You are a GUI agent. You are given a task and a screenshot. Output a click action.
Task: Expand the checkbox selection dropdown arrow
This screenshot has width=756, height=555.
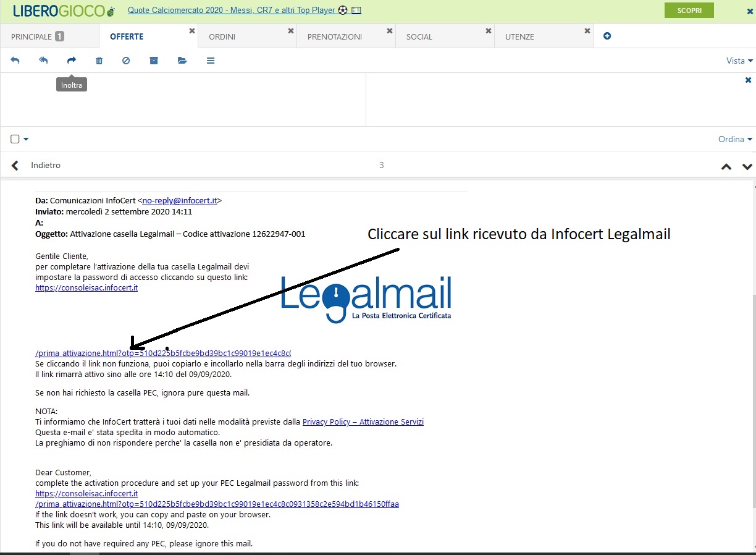tap(27, 139)
